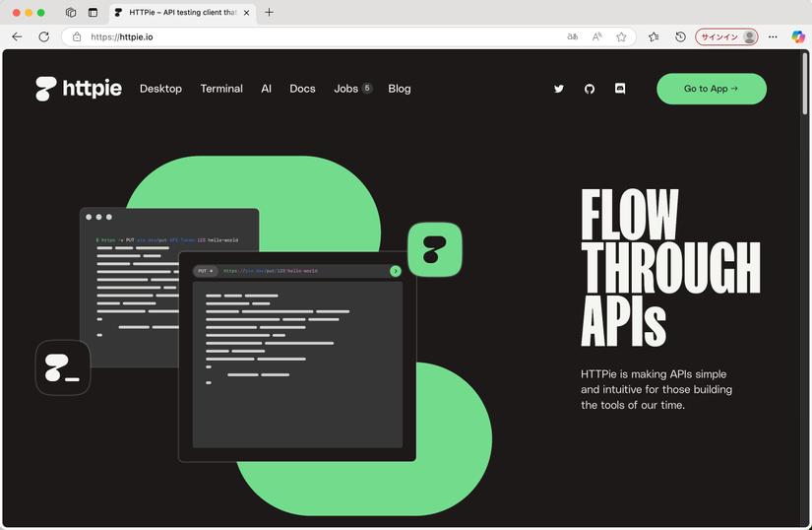This screenshot has width=812, height=530.
Task: Click the green HTTPie desktop app icon
Action: (435, 249)
